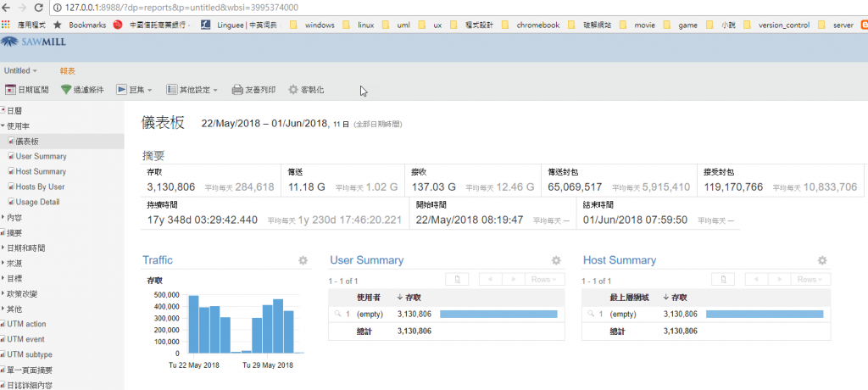Sort User Summary by 存取 column
Screen dimensions: 868x390
pos(409,298)
